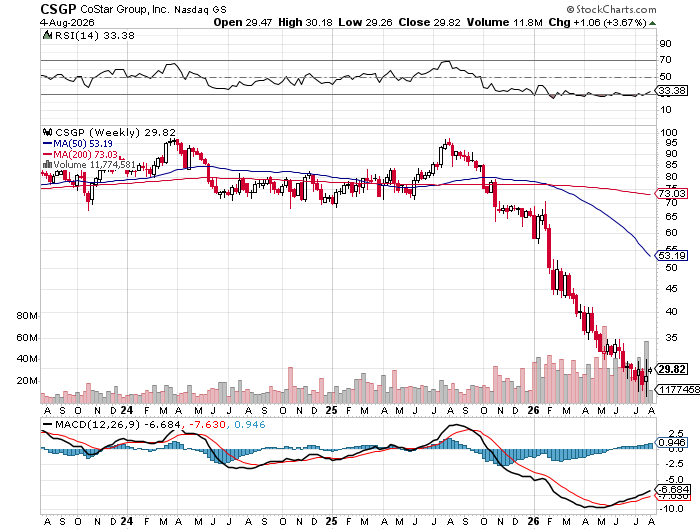Screen dimensions: 700x530
Task: Click the RSI 70 overbought axis label
Action: click(665, 59)
